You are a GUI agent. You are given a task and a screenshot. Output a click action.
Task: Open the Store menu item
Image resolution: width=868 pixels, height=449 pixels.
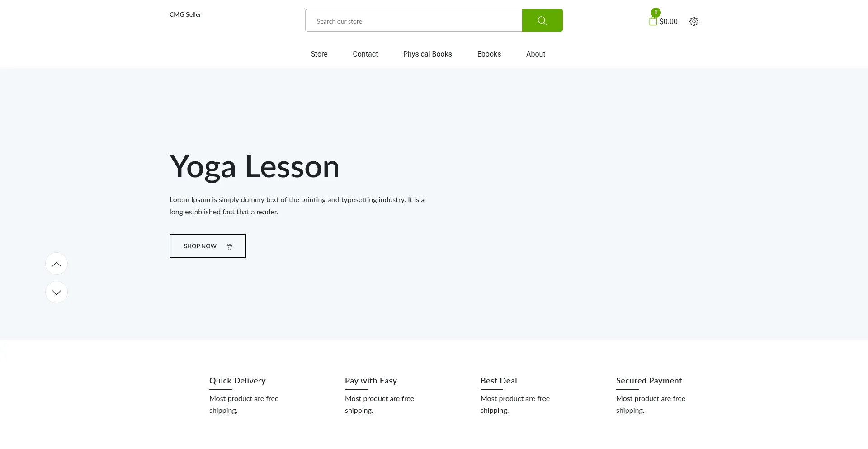point(319,54)
